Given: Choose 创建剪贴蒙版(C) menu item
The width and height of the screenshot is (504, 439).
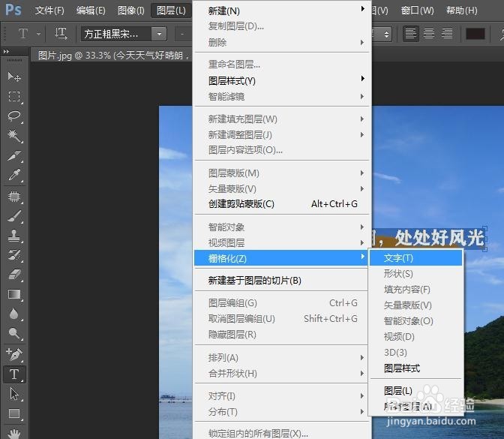Looking at the screenshot, I should 282,204.
